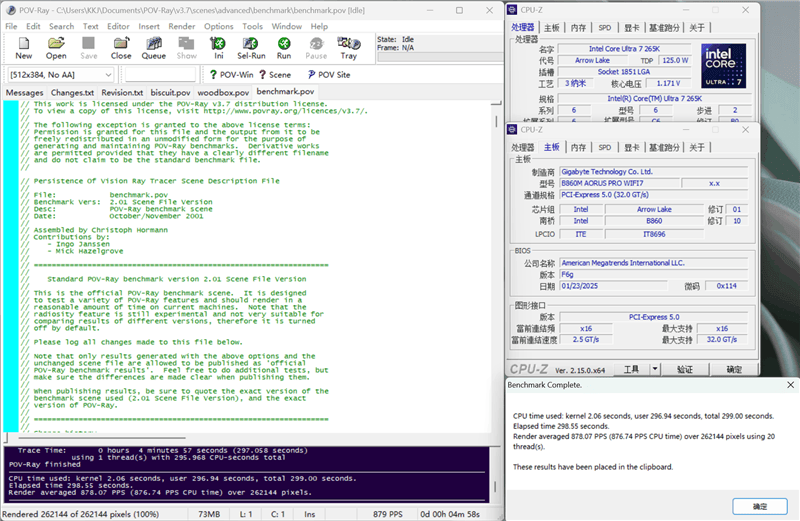Click the Gigabyte Technology Co. Ltd. field
Viewport: 800px width, 521px height.
(654, 171)
